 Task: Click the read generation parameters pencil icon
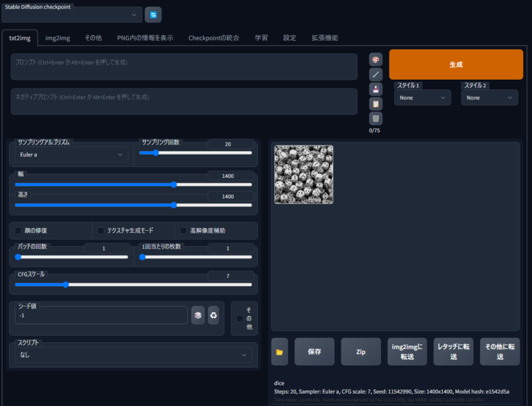pos(375,74)
